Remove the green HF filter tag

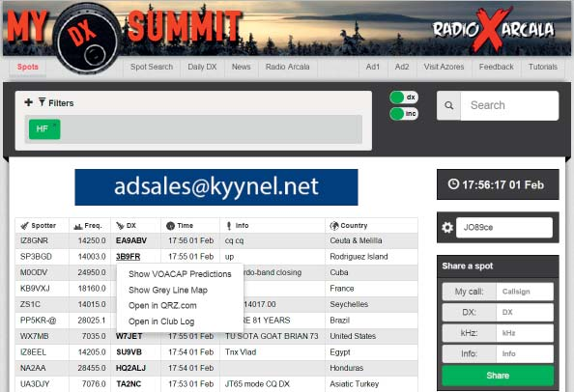tap(44, 129)
